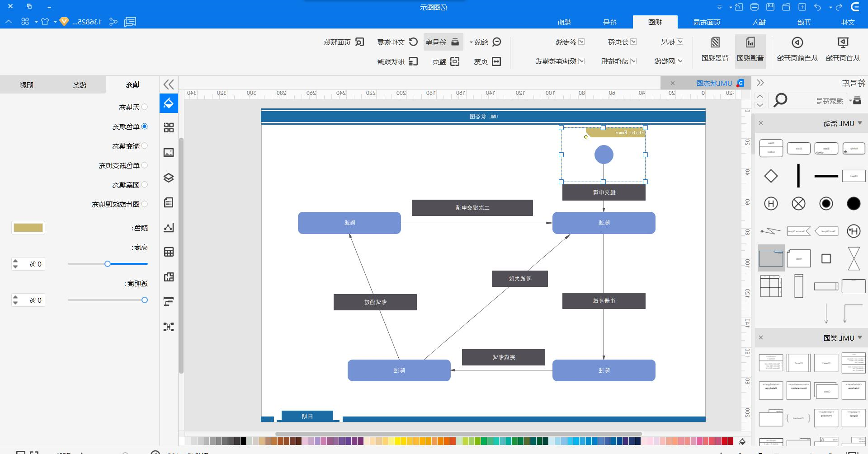868x454 pixels.
Task: Start the slideshow from the first page (从首页开始)
Action: coord(843,49)
